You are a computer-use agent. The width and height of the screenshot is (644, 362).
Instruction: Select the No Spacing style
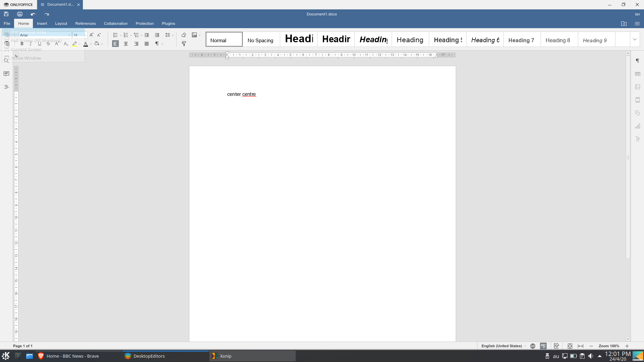tap(260, 40)
